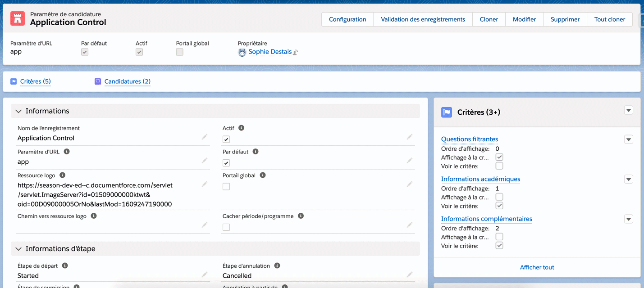Open actions dropdown for Questions filtrantes
This screenshot has height=288, width=644.
click(629, 139)
